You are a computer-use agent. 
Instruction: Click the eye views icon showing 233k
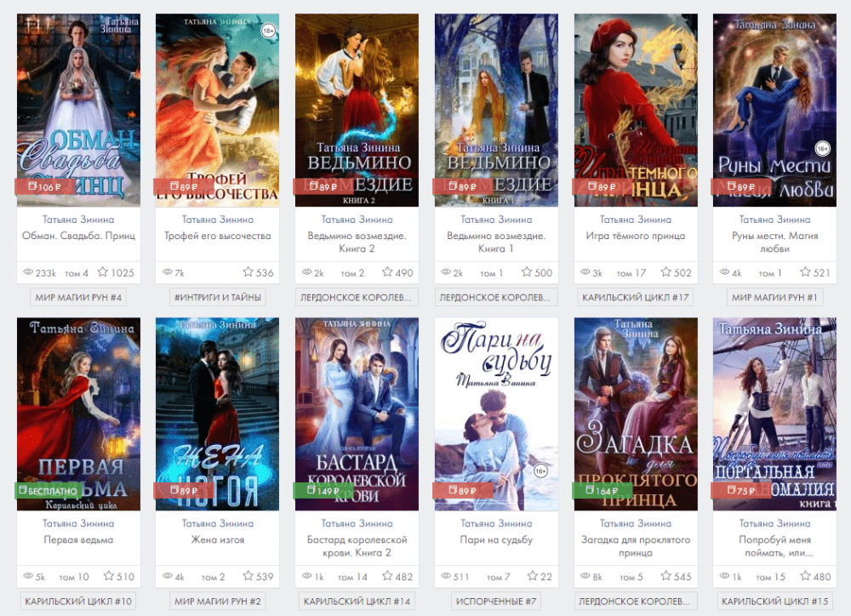28,272
